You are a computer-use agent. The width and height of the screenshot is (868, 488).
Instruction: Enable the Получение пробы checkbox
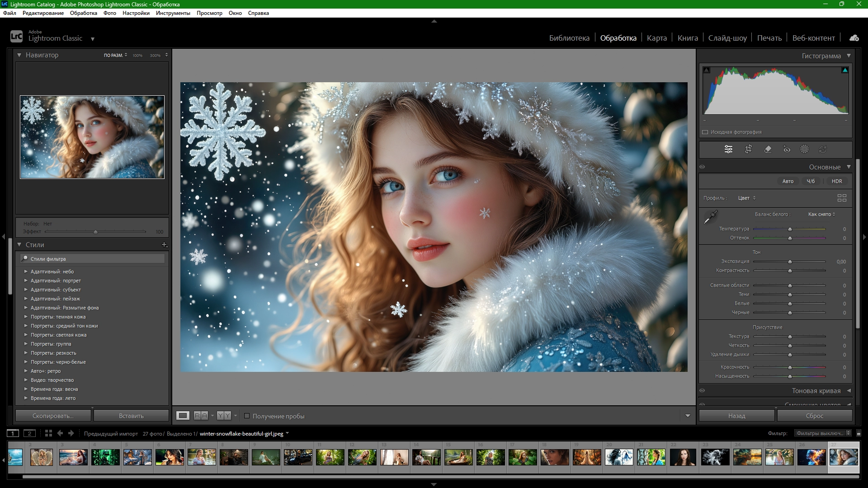click(x=247, y=416)
